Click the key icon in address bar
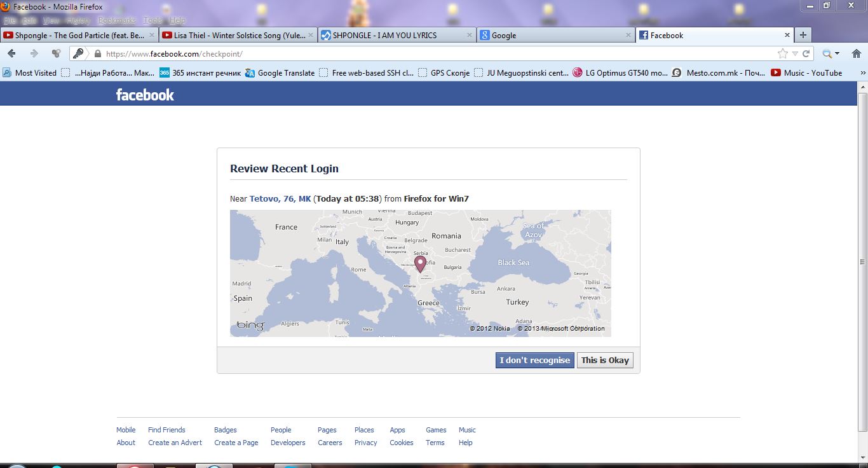Screen dimensions: 868x468 pos(78,53)
